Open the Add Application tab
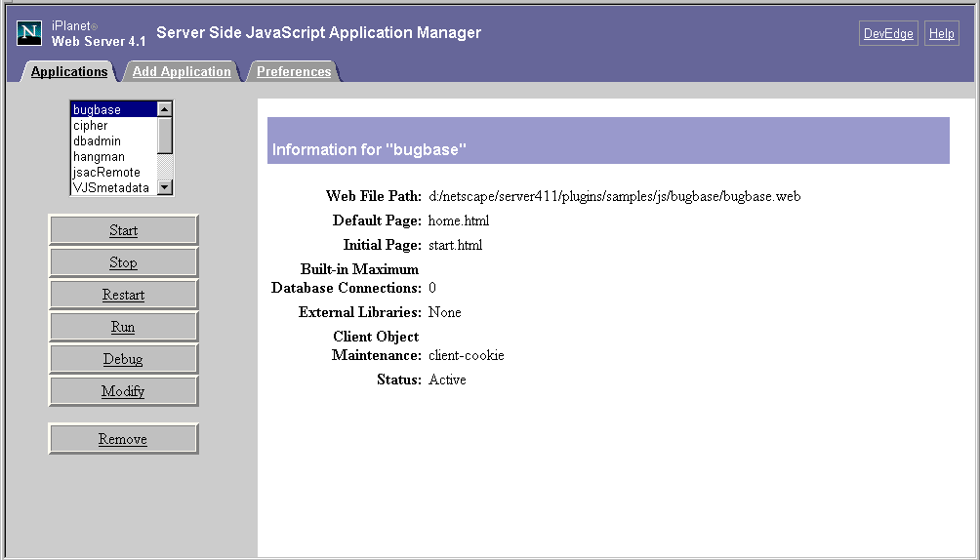Viewport: 980px width, 560px height. coord(182,72)
